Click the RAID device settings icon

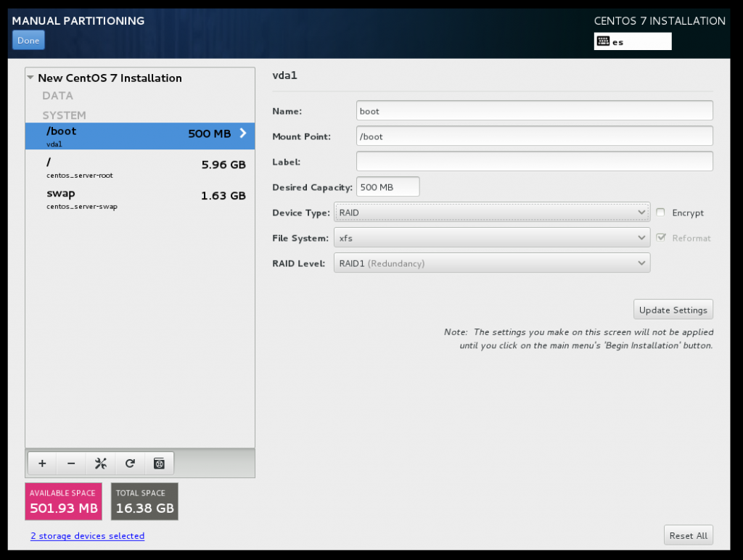point(158,463)
